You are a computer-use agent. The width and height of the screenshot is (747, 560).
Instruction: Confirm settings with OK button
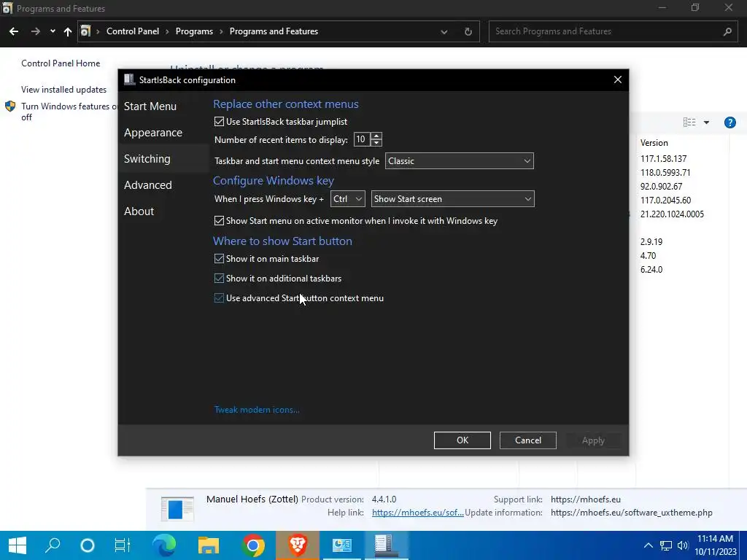462,440
